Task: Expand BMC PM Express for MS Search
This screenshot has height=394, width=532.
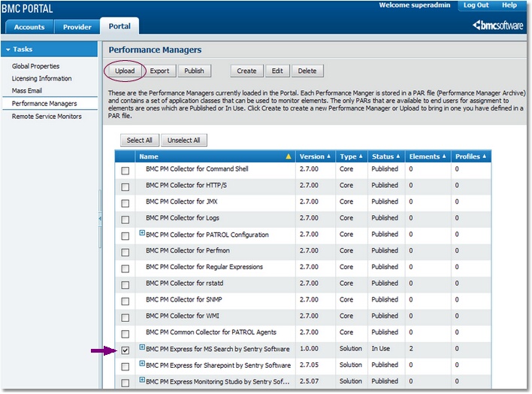Action: [142, 347]
